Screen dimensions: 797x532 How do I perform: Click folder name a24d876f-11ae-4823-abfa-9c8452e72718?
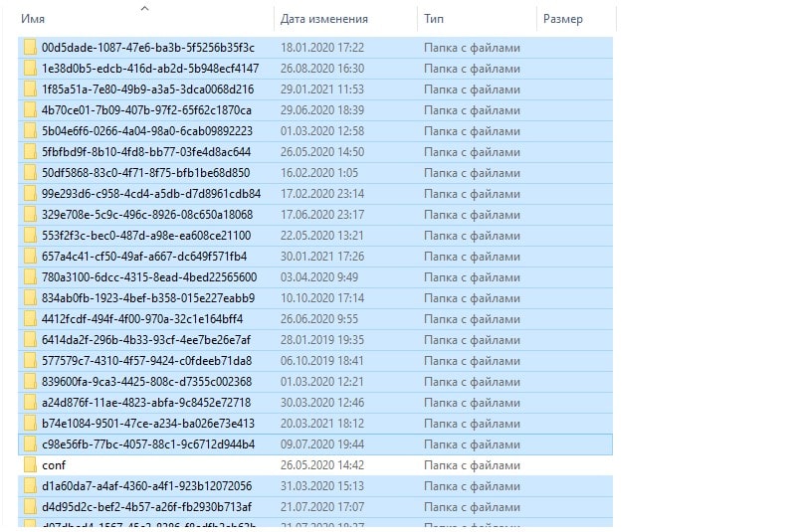click(x=146, y=402)
